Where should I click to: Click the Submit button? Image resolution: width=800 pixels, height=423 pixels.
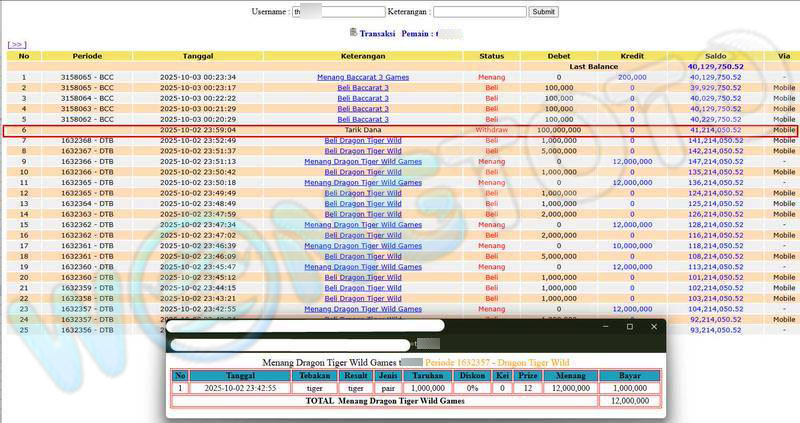543,12
